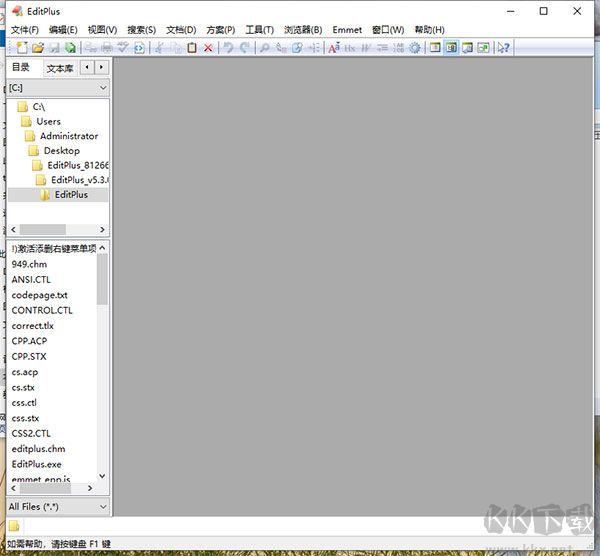Screen dimensions: 600x556
Task: Select the EditPlus_v5.3 folder
Action: click(x=72, y=180)
